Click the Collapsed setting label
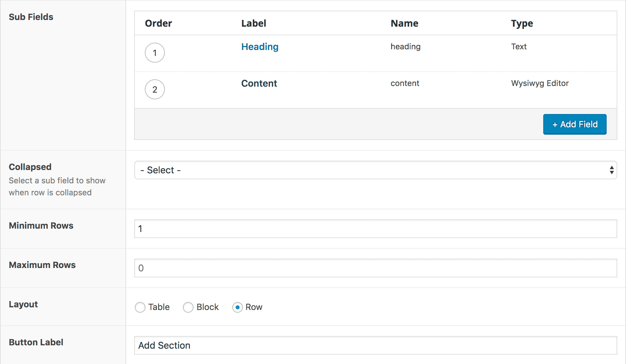This screenshot has width=626, height=364. [x=30, y=167]
